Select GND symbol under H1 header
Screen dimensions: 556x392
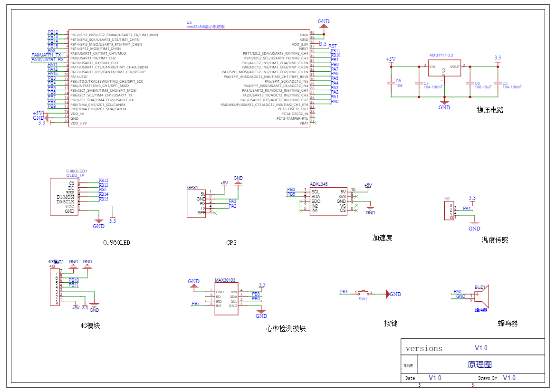474,226
